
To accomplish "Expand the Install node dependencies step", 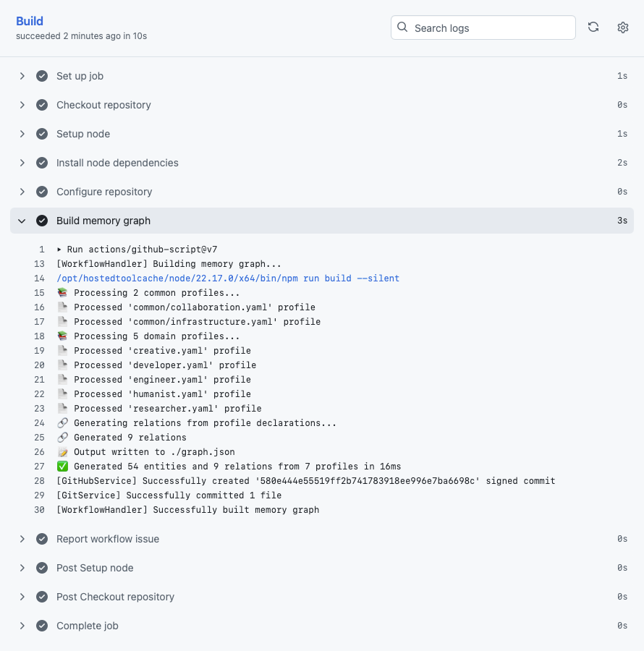I will click(x=22, y=163).
